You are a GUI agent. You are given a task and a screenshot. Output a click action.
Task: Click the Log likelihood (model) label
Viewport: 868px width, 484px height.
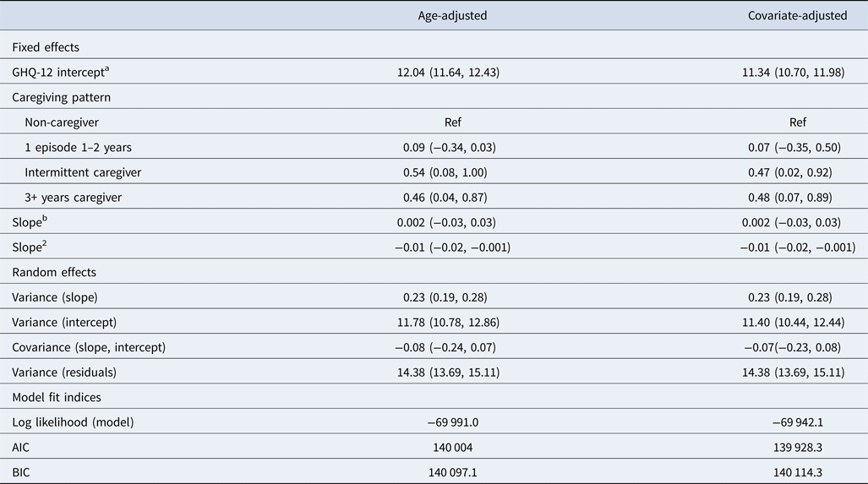click(73, 422)
